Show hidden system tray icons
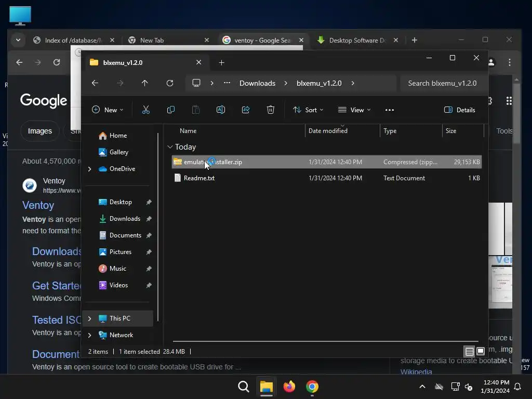The width and height of the screenshot is (532, 399). click(x=422, y=387)
